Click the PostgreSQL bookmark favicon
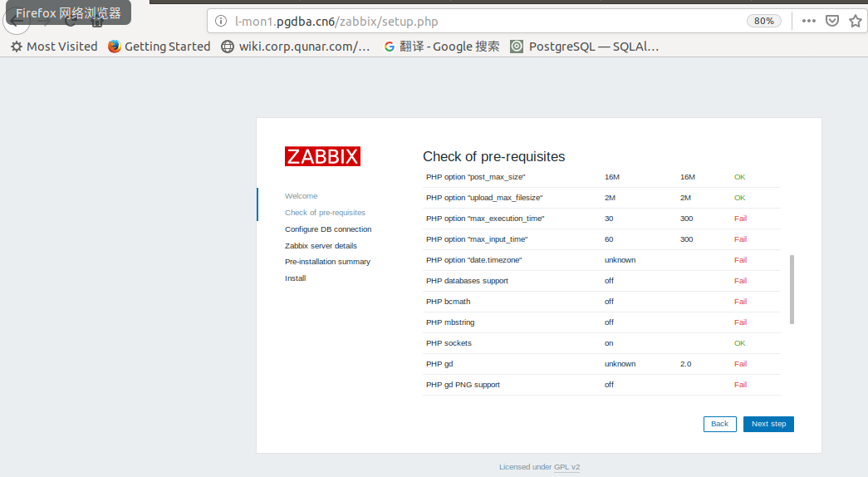The height and width of the screenshot is (477, 868). tap(517, 47)
